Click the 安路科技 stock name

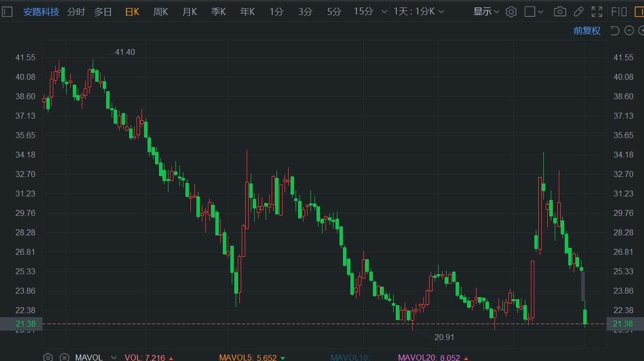pyautogui.click(x=41, y=11)
